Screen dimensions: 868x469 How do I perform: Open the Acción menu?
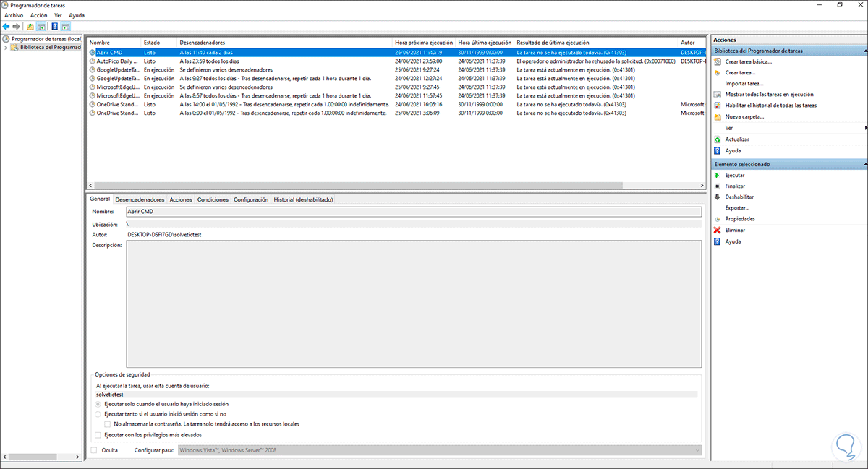[x=38, y=15]
